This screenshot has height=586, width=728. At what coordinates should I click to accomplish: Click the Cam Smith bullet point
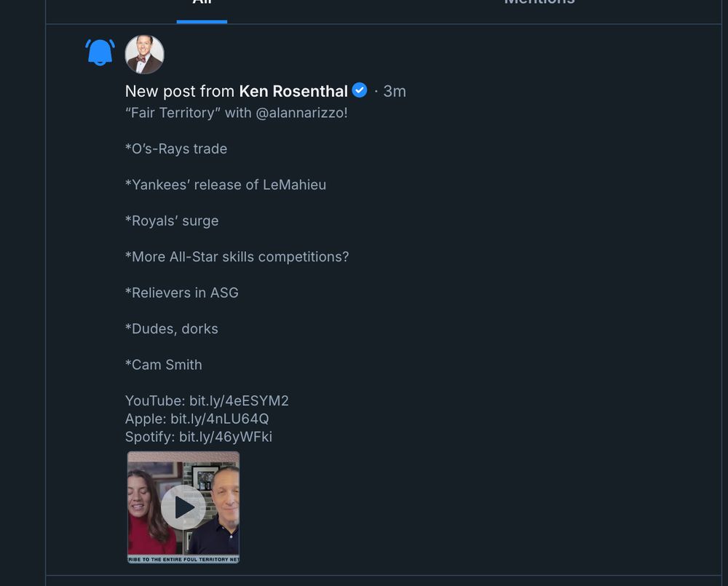(x=163, y=365)
